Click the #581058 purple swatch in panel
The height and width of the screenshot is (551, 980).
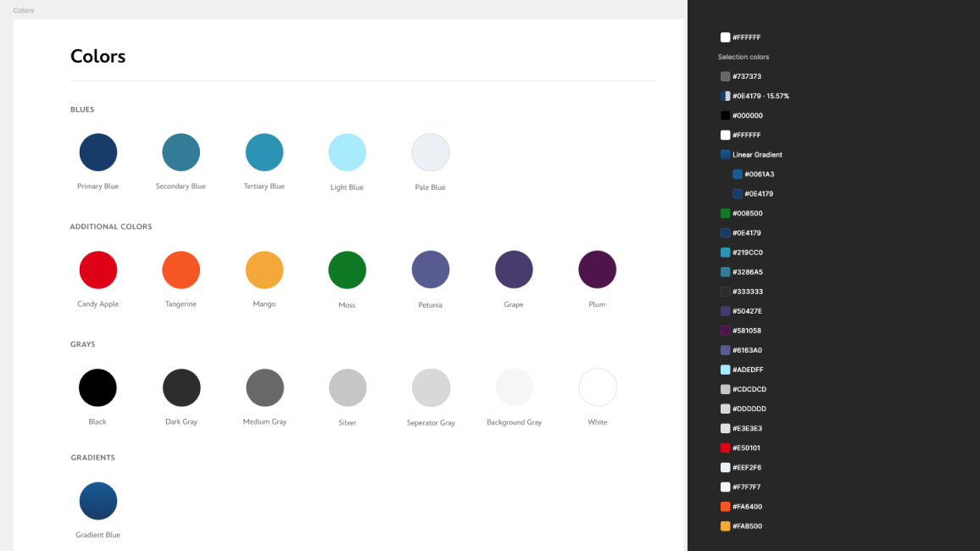[726, 331]
